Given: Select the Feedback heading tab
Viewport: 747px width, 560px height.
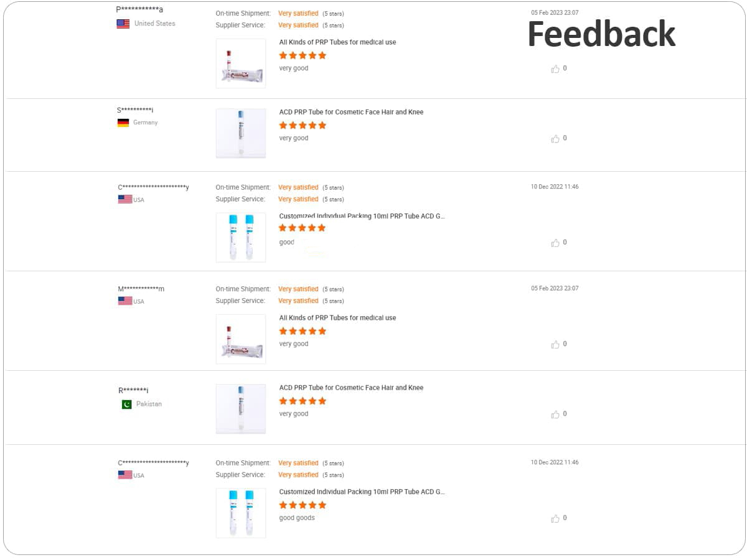Looking at the screenshot, I should click(601, 34).
